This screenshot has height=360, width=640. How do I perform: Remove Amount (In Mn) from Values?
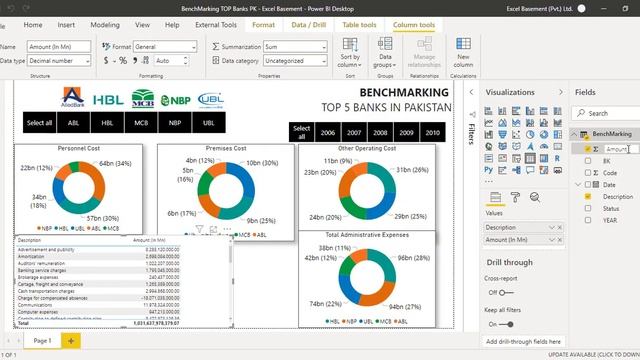pos(560,240)
